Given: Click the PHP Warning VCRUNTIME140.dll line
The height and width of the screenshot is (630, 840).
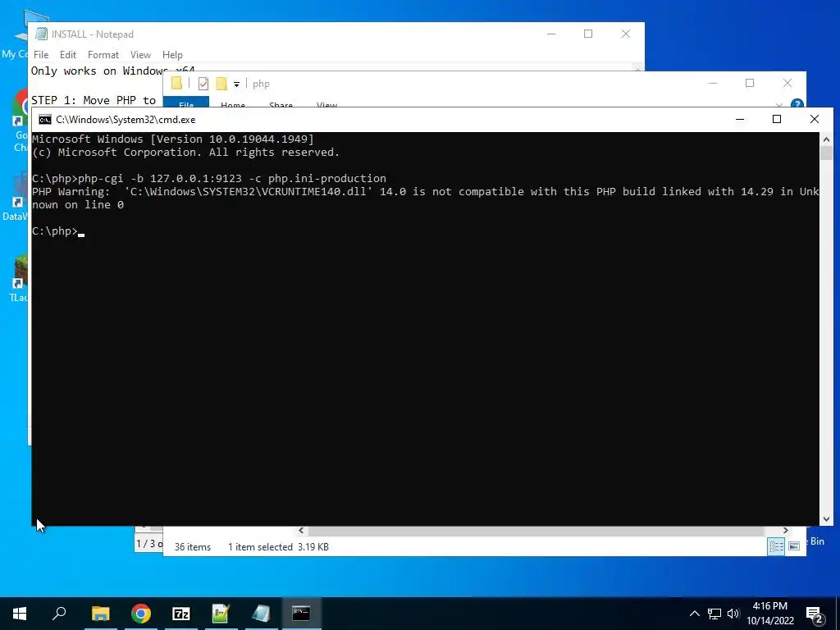Looking at the screenshot, I should pos(426,199).
